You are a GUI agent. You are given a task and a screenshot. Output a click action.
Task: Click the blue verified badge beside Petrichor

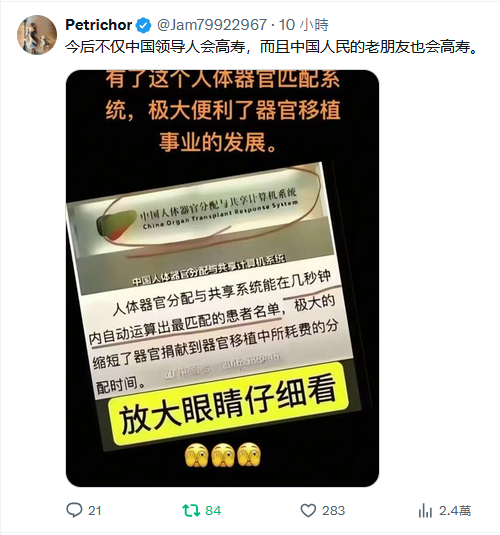coord(144,25)
